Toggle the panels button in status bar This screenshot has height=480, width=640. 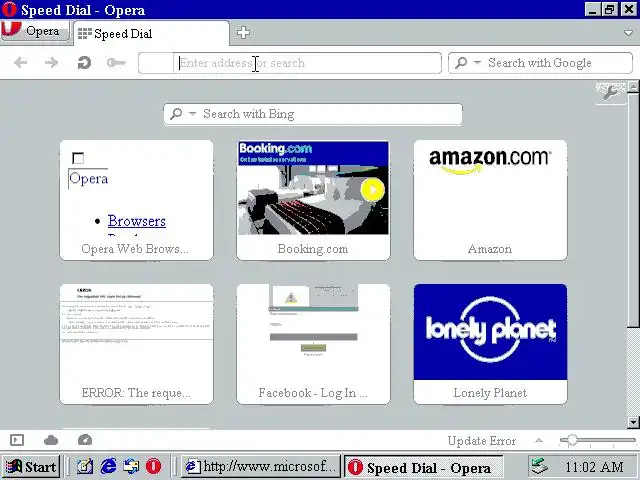pyautogui.click(x=17, y=440)
